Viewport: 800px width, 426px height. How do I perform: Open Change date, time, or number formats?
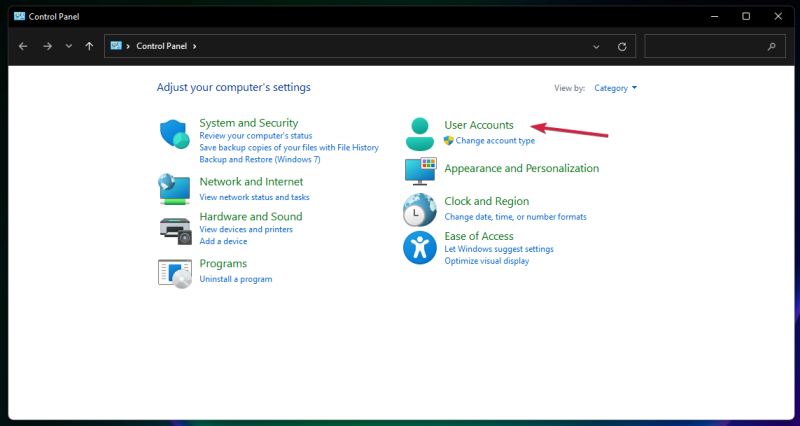[515, 216]
